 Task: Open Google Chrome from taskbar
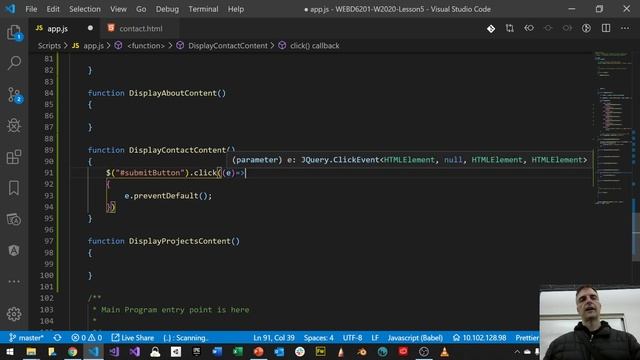point(73,351)
